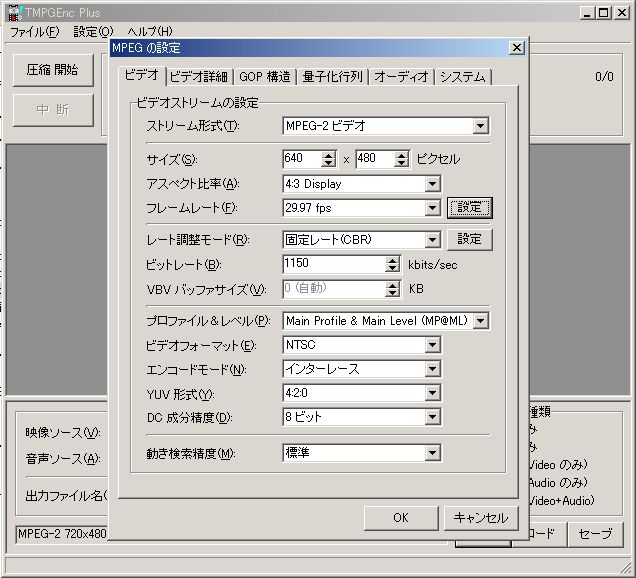Screen dimensions: 636x578
Task: Expand the フレームレート dropdown
Action: 432,208
